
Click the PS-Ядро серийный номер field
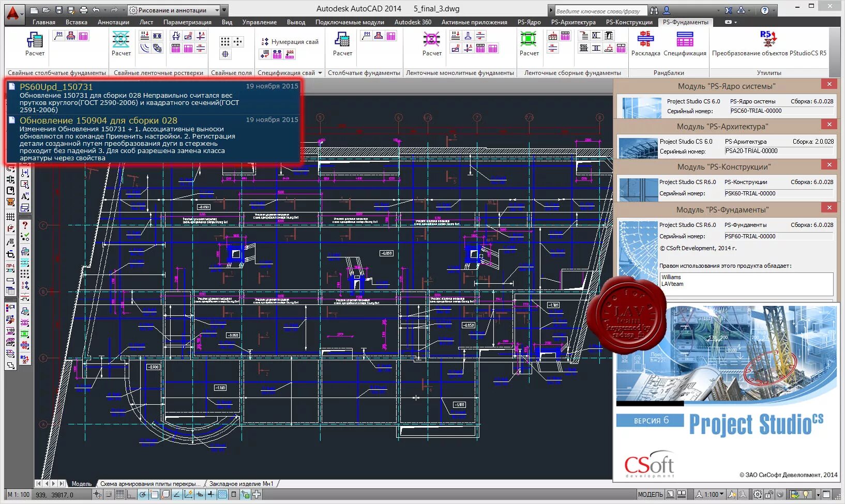781,111
